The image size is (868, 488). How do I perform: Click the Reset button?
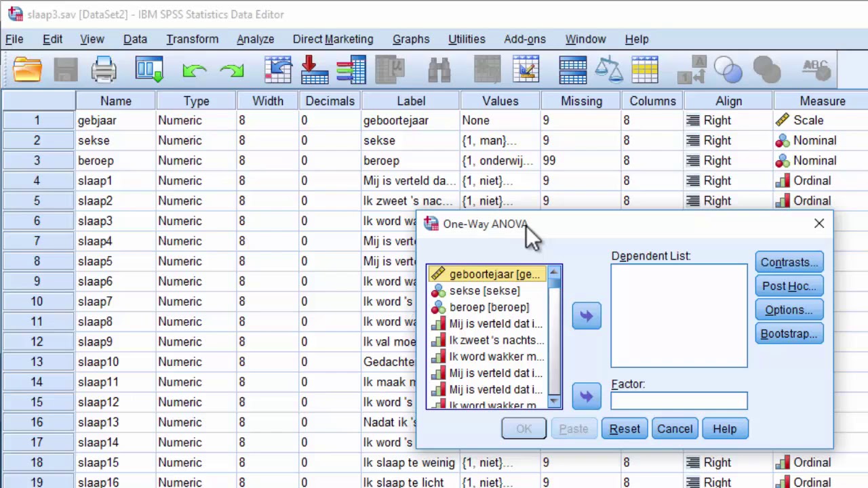pyautogui.click(x=625, y=428)
